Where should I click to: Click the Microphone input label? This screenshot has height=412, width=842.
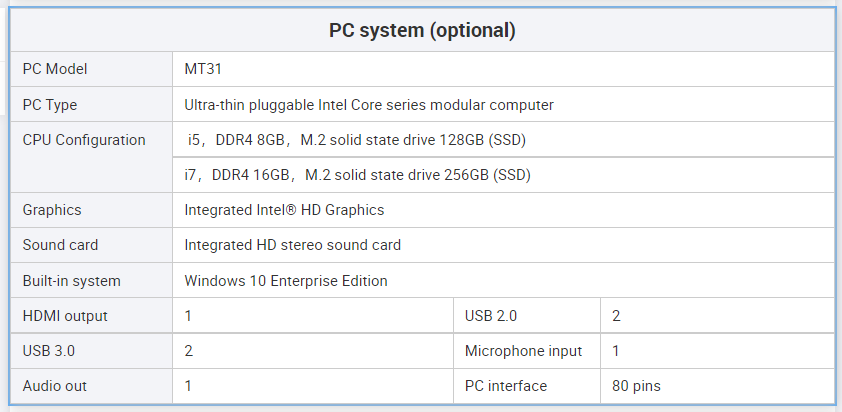tap(523, 351)
